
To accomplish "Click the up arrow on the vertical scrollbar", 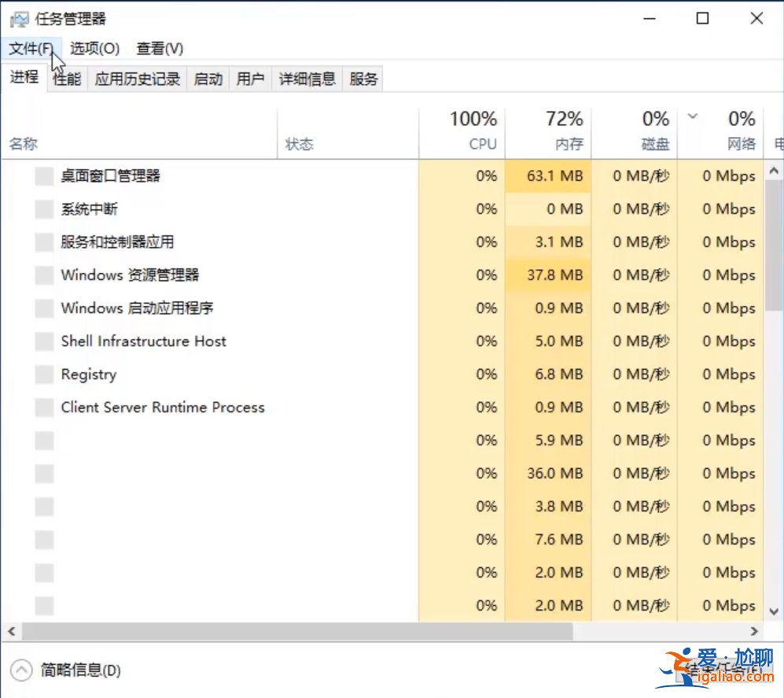I will [772, 168].
